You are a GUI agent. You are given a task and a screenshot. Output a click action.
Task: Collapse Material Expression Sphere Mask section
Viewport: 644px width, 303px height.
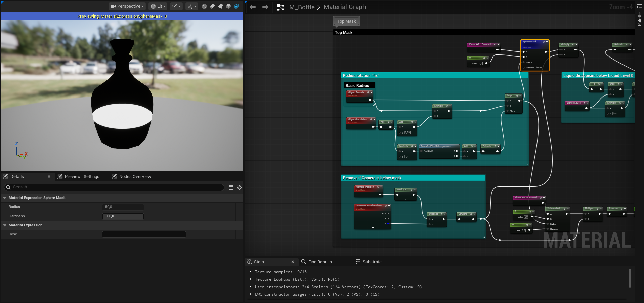pyautogui.click(x=5, y=198)
